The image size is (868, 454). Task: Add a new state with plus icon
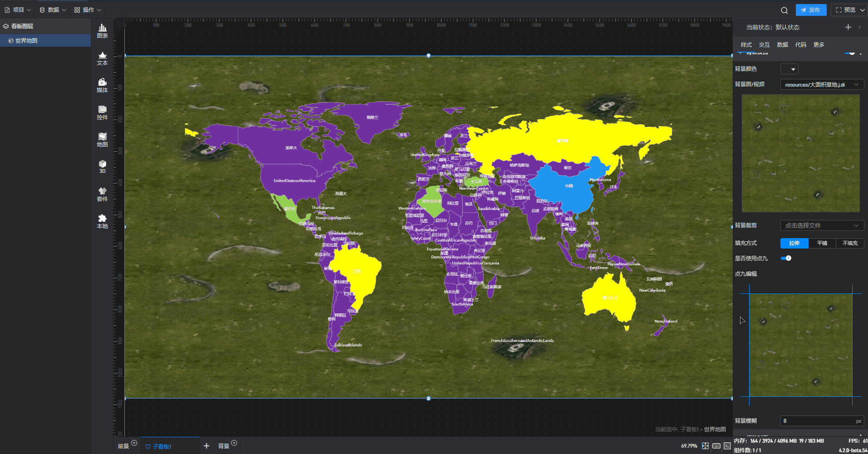click(848, 27)
